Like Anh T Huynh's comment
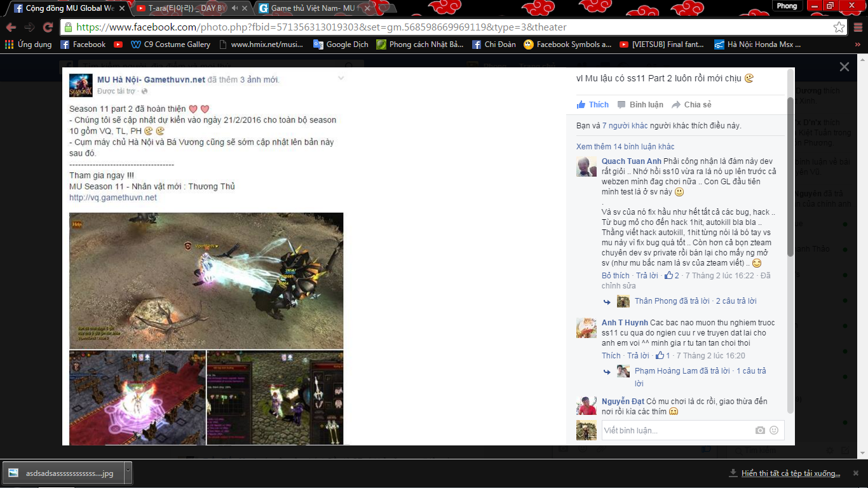Viewport: 868px width, 488px height. pos(611,356)
